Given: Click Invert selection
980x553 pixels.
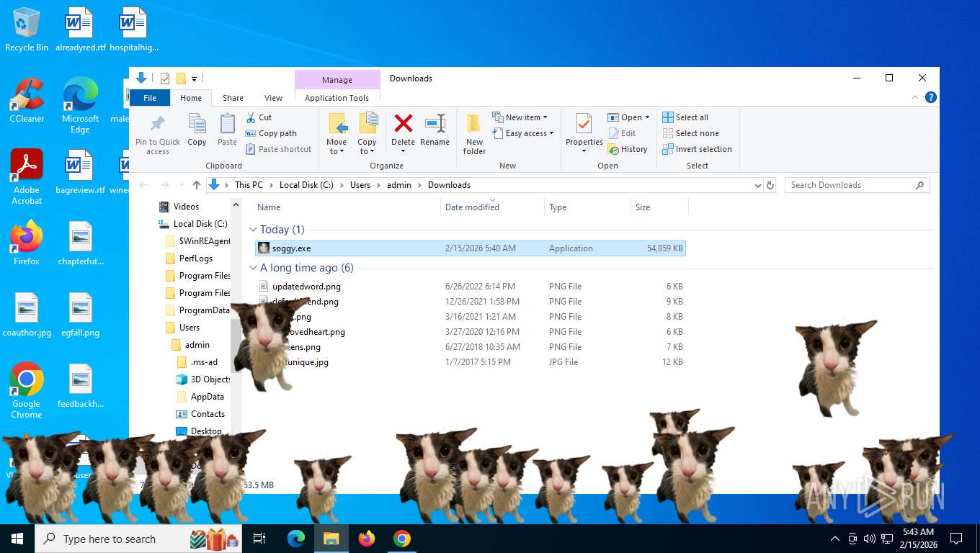Looking at the screenshot, I should pos(697,149).
